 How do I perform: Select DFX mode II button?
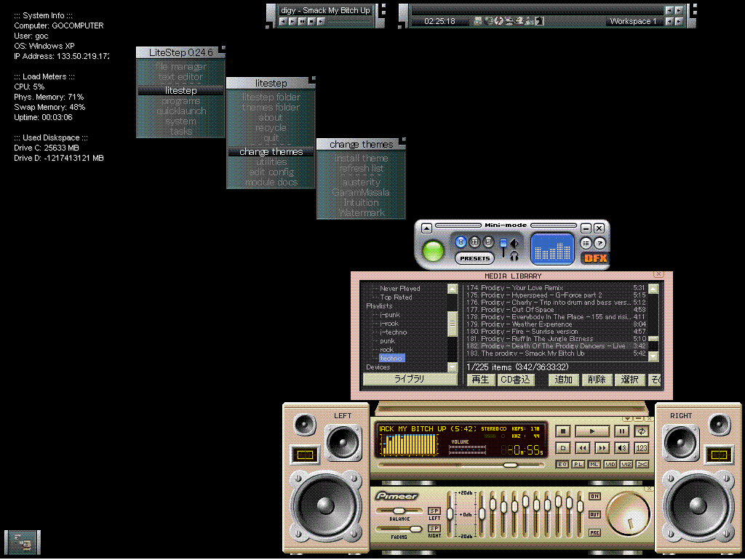coord(474,241)
